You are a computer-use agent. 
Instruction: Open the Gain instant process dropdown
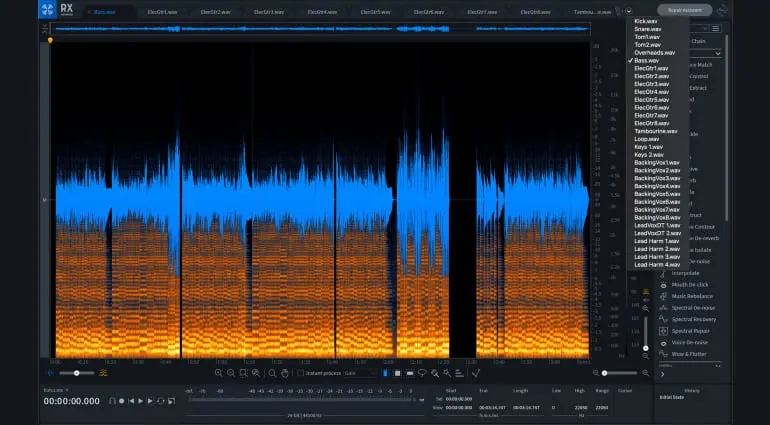(360, 373)
